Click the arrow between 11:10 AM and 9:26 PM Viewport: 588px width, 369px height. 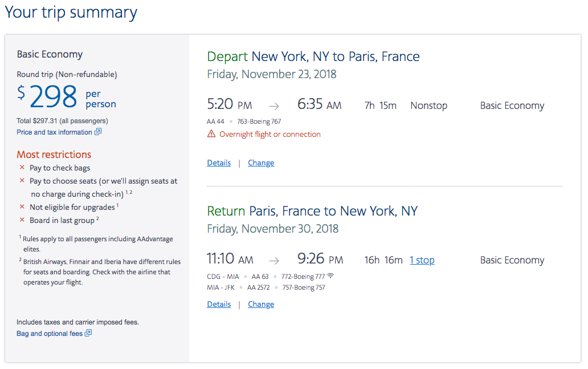tap(275, 261)
